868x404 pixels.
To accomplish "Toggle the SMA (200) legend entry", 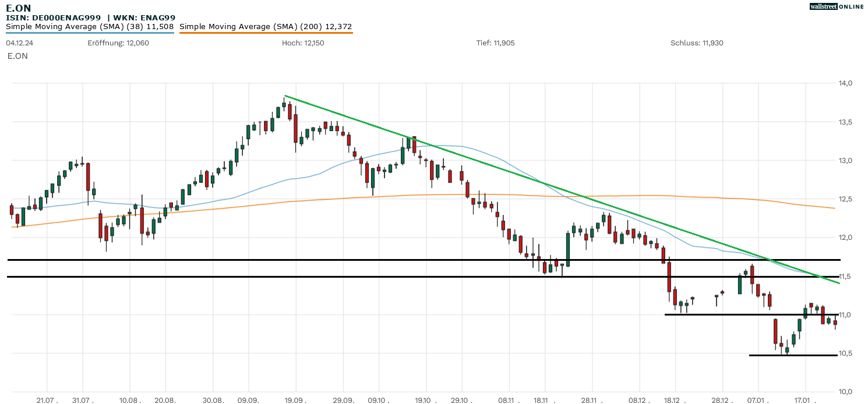I will tap(265, 26).
